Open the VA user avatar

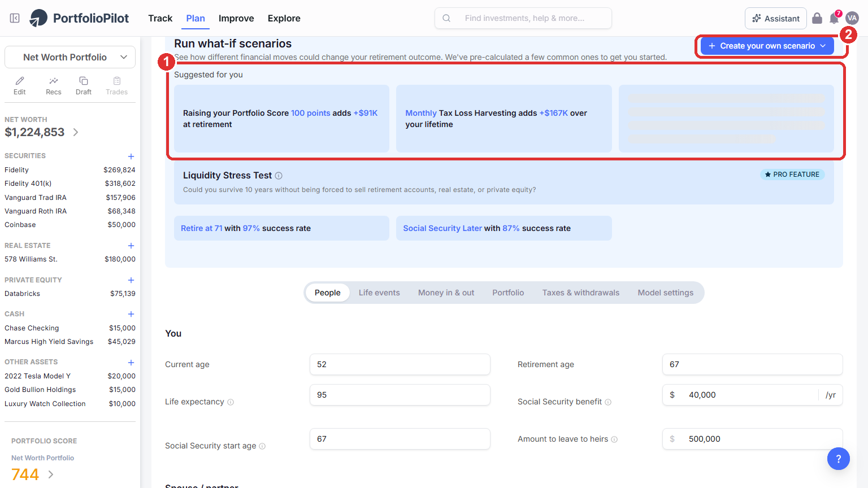point(852,18)
